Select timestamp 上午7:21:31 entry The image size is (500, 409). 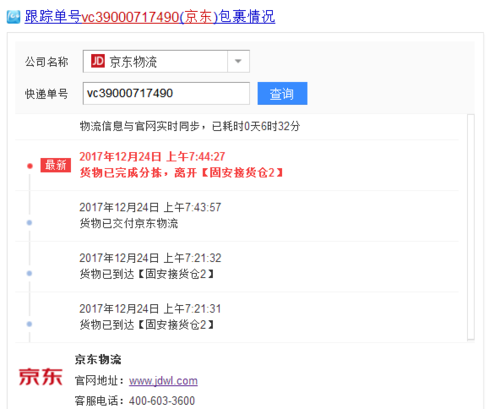[150, 309]
